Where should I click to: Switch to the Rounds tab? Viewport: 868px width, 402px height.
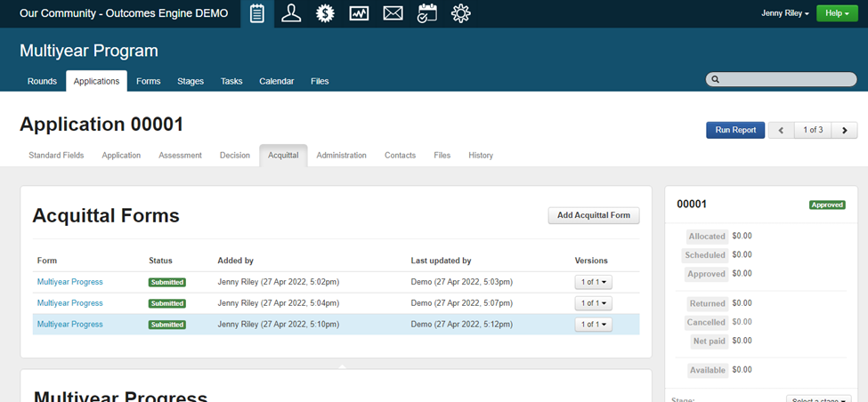click(42, 81)
